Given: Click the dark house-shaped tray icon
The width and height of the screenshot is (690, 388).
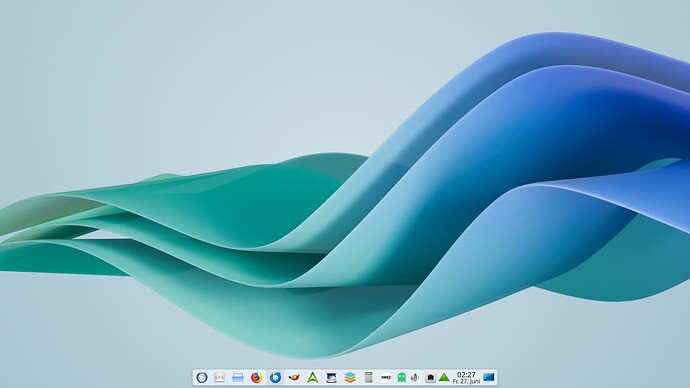Looking at the screenshot, I should click(x=430, y=377).
